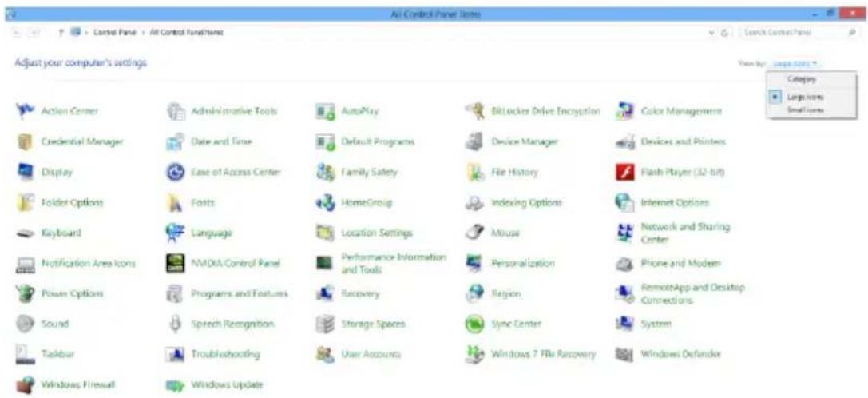Open Network and Sharing Center link

(x=685, y=233)
